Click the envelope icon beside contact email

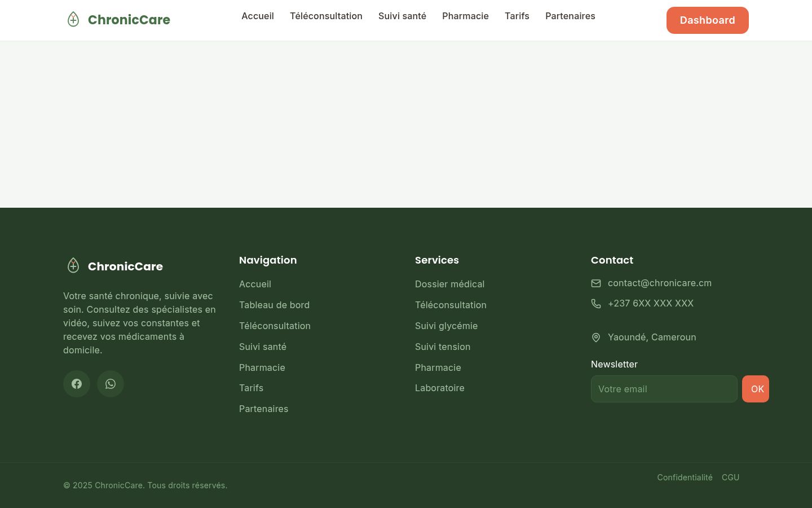pyautogui.click(x=596, y=283)
